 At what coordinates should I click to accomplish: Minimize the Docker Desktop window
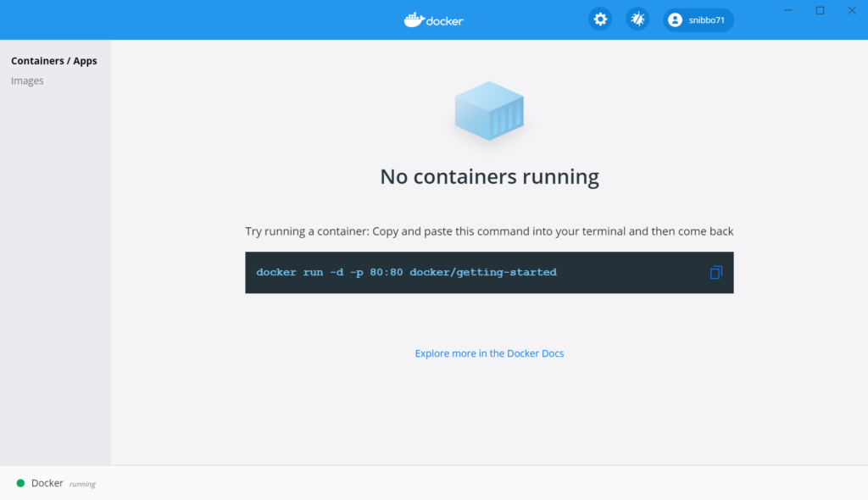pos(787,10)
